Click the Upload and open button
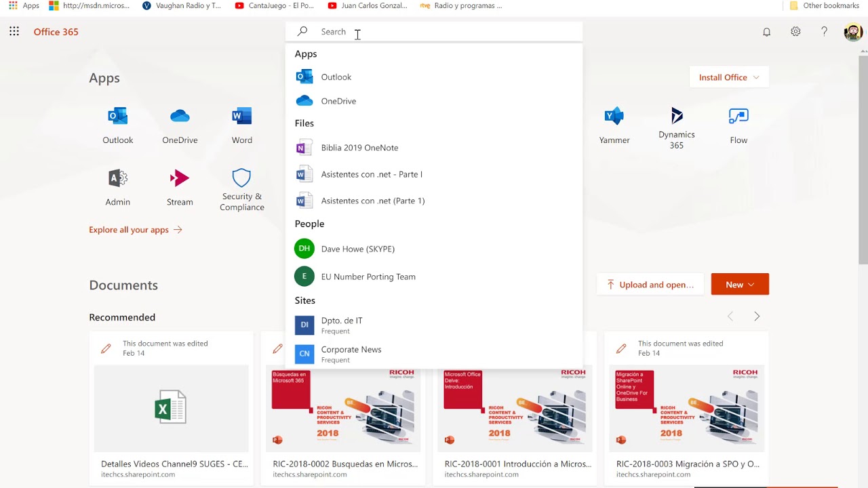The image size is (868, 488). [x=649, y=284]
